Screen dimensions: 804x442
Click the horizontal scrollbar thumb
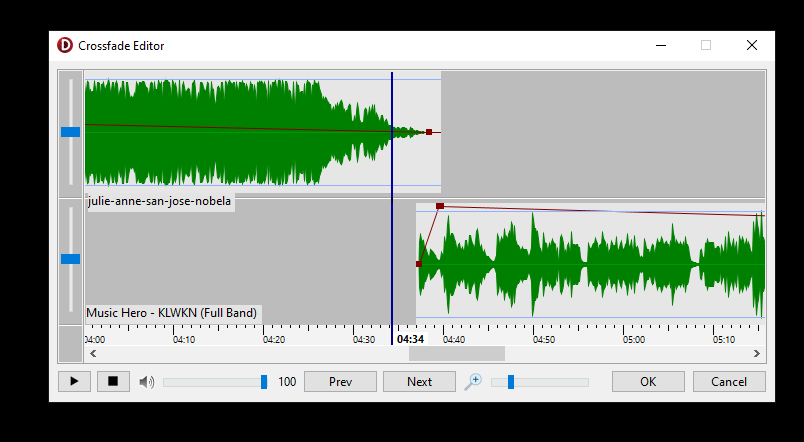[457, 353]
